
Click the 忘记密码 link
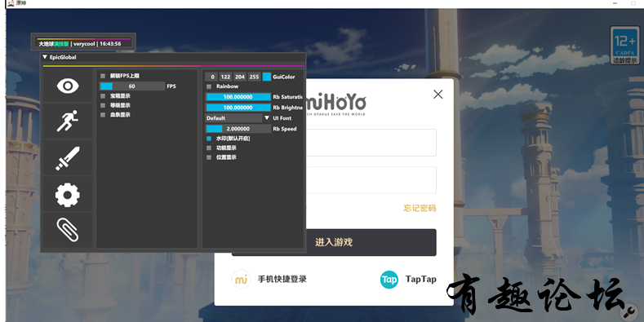tap(420, 209)
